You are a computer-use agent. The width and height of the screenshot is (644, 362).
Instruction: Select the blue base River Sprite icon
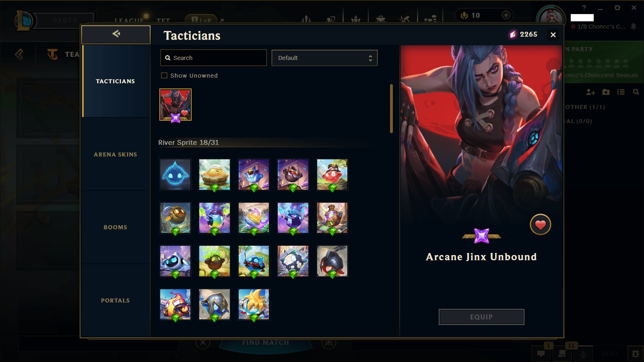click(x=175, y=175)
